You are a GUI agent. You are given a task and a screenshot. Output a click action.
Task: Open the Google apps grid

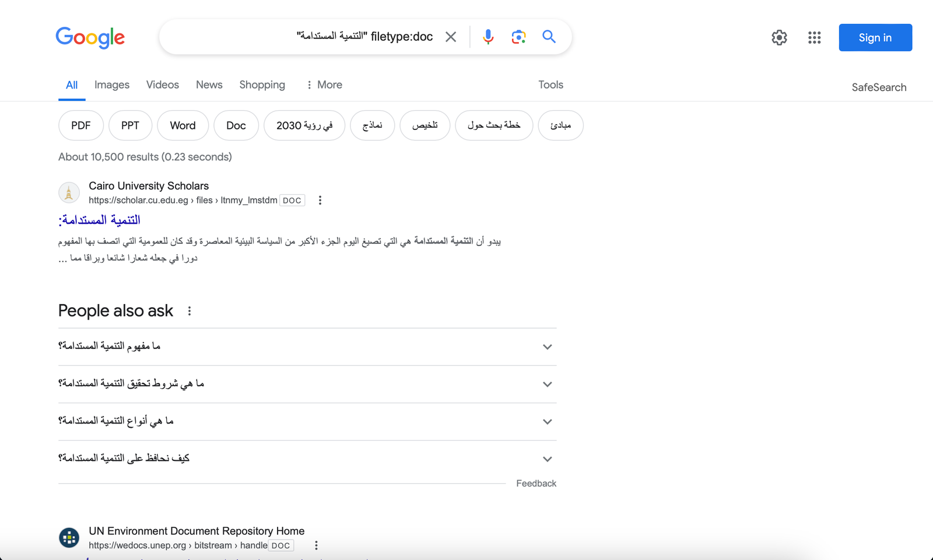tap(815, 38)
